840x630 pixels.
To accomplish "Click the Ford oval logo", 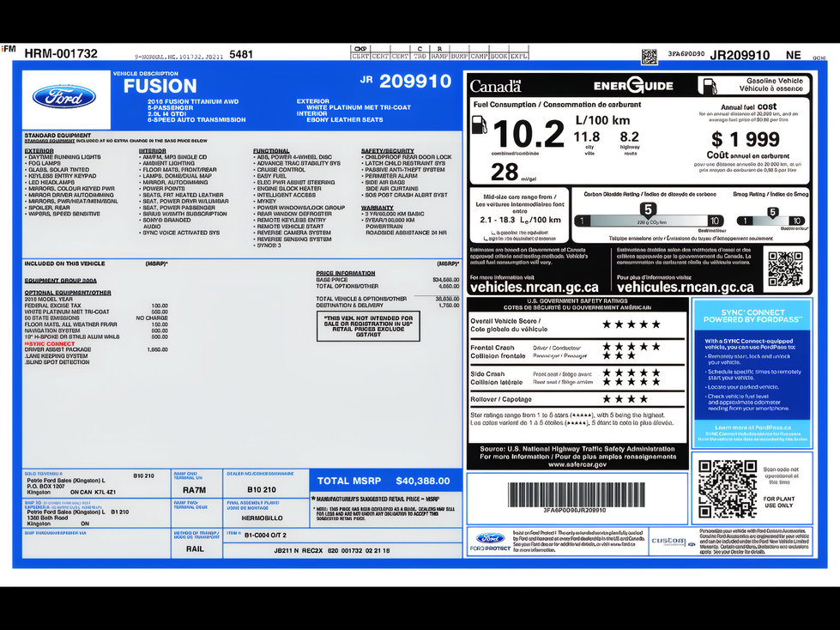I will tap(64, 97).
